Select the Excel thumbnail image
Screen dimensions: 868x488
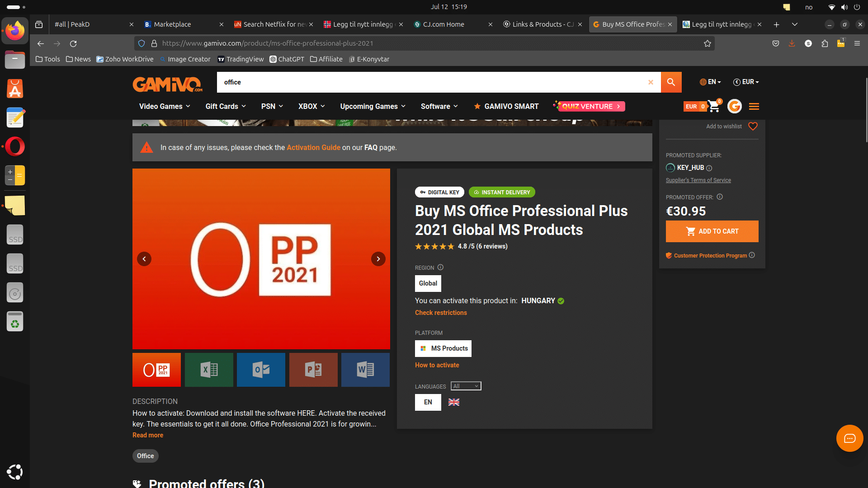point(209,370)
